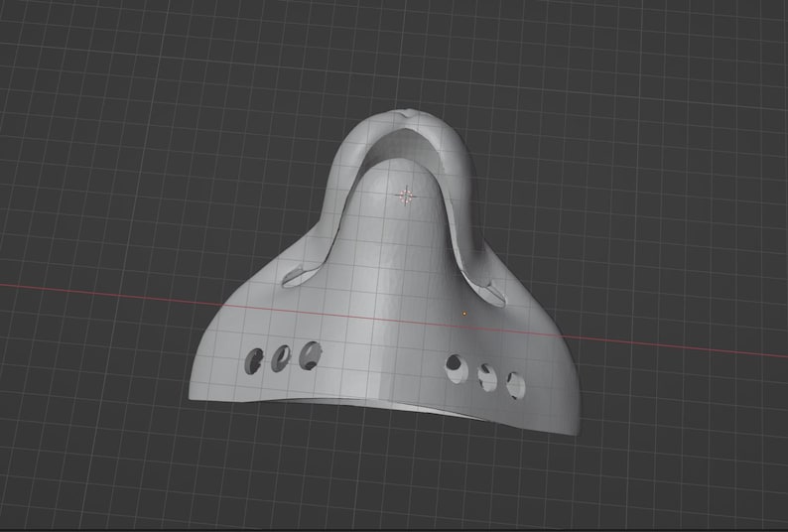Click the 3D cursor crosshair on the model

[406, 196]
